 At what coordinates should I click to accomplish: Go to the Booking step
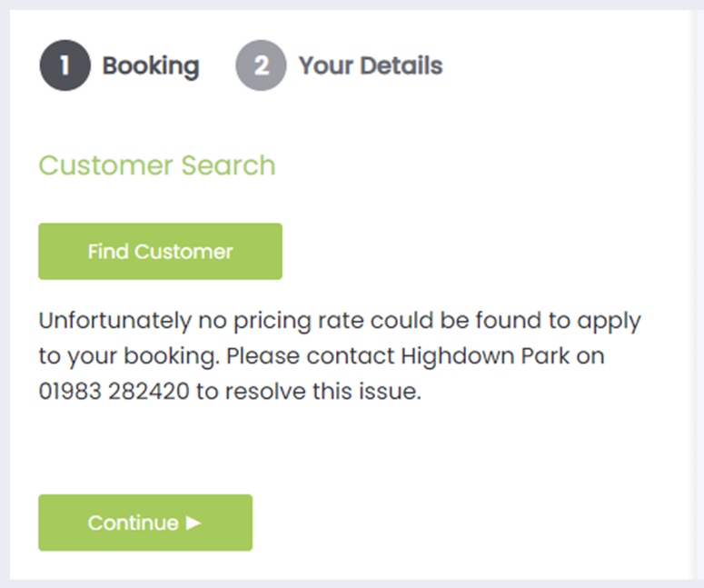(150, 66)
